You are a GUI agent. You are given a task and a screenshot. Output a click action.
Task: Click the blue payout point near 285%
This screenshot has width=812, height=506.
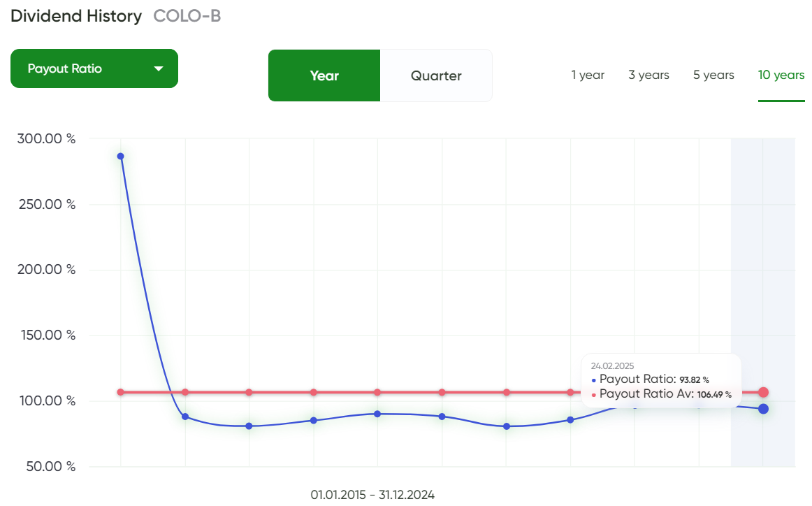coord(121,157)
